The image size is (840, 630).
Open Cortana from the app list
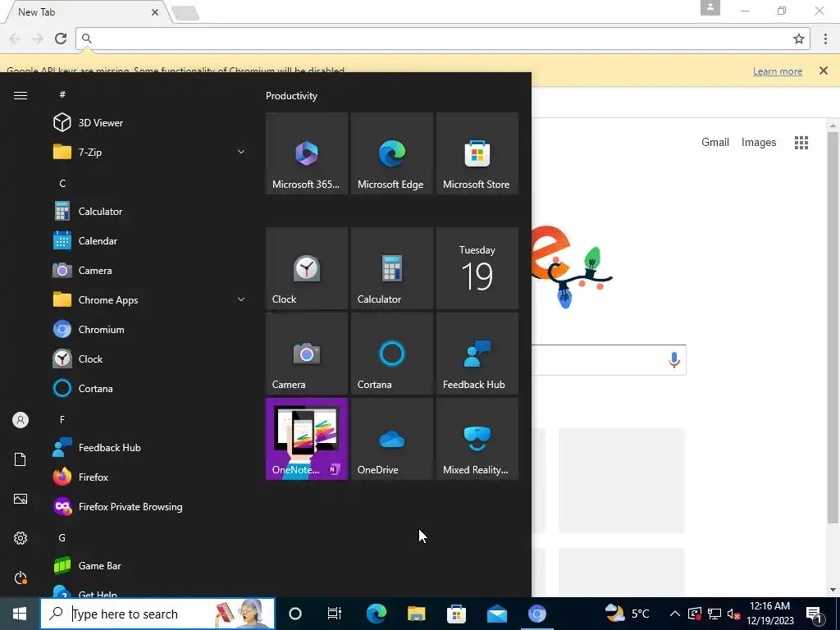point(150,388)
